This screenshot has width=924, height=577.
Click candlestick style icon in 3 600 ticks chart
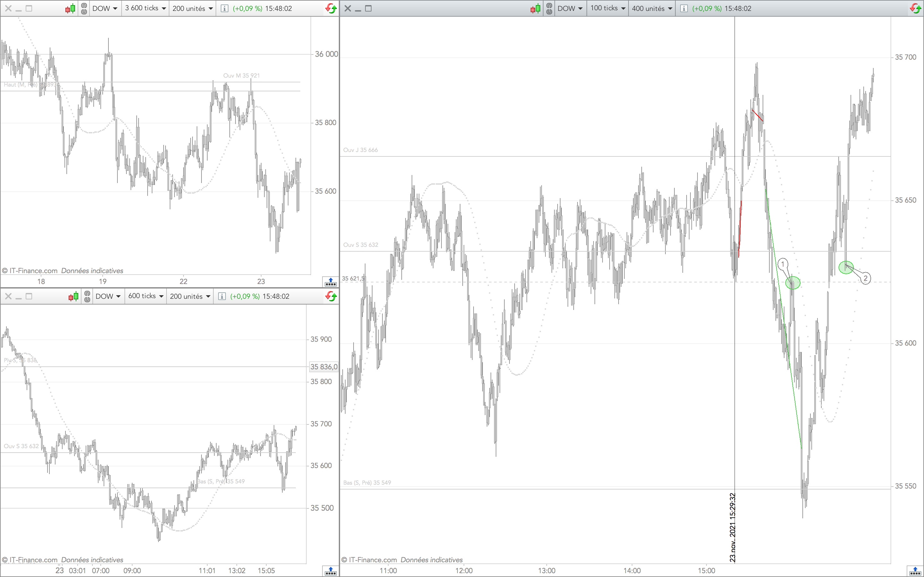(x=70, y=8)
